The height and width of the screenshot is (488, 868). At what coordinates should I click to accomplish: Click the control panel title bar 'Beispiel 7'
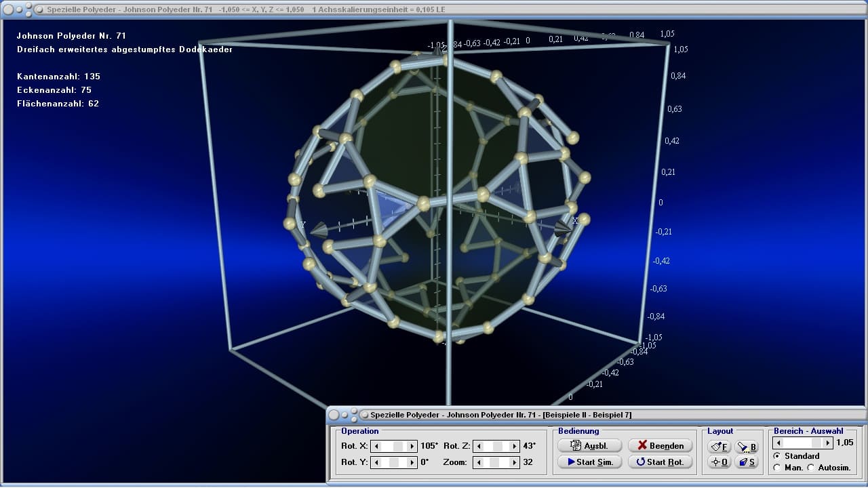click(501, 415)
